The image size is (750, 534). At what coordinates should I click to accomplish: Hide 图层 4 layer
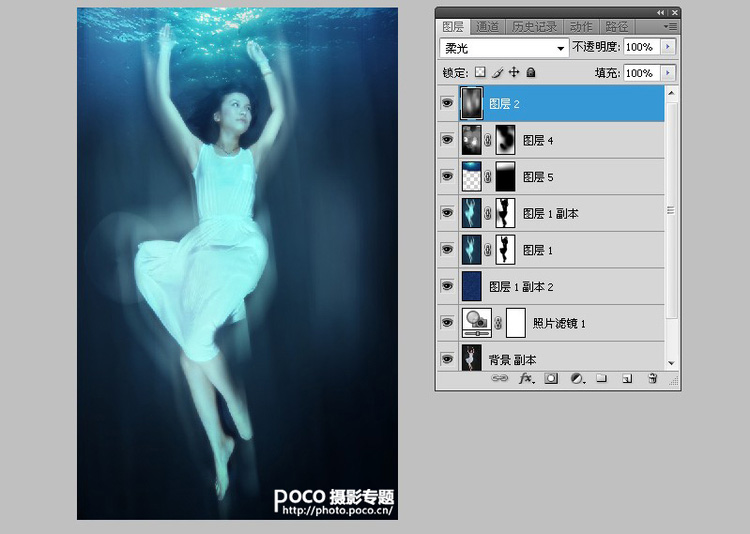447,140
